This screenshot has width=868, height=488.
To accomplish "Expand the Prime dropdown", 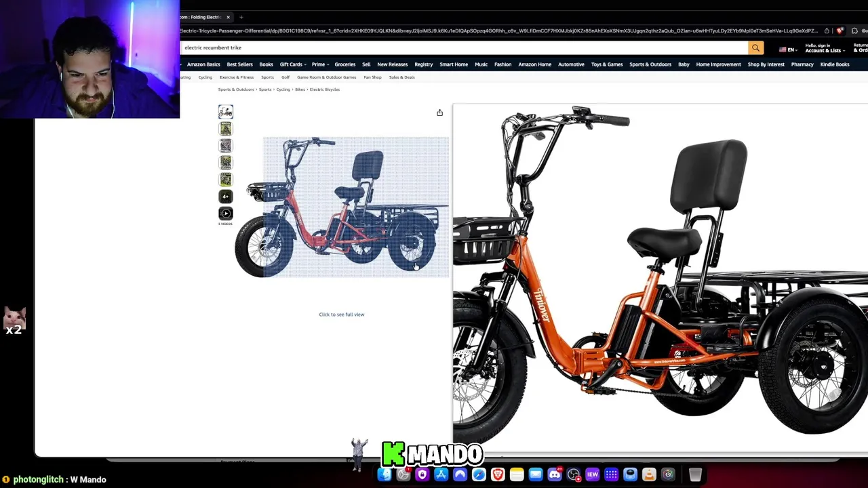I will 319,64.
